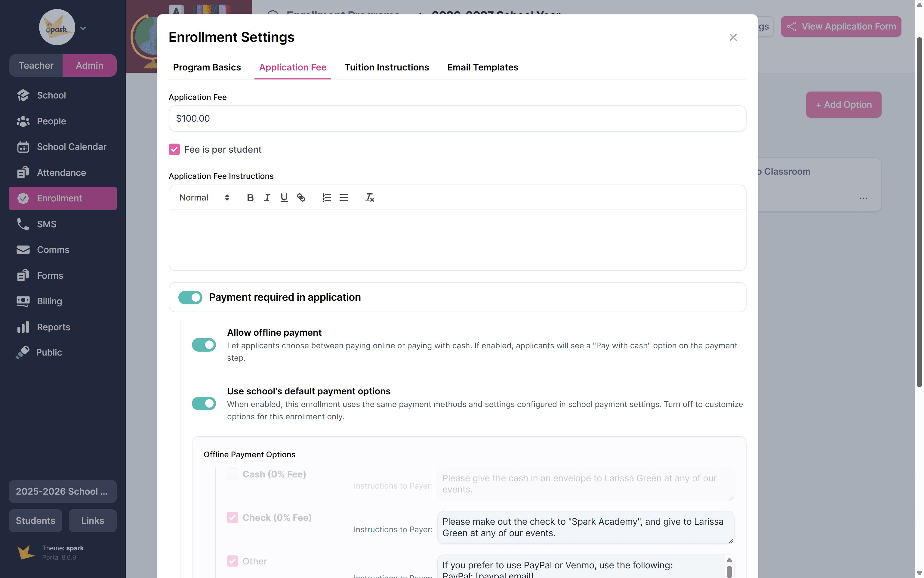Screen dimensions: 924x578
Task: Click the Public rocket icon
Action: [x=23, y=353]
